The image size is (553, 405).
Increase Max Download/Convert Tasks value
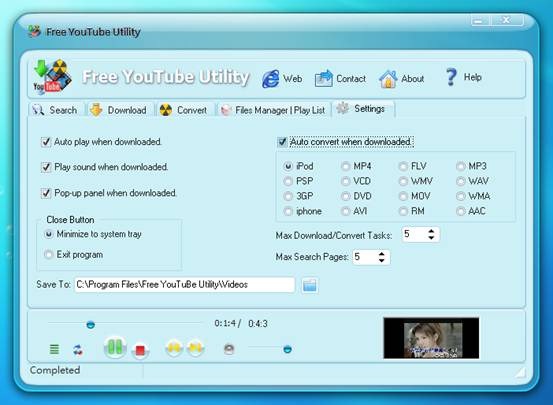tap(431, 231)
